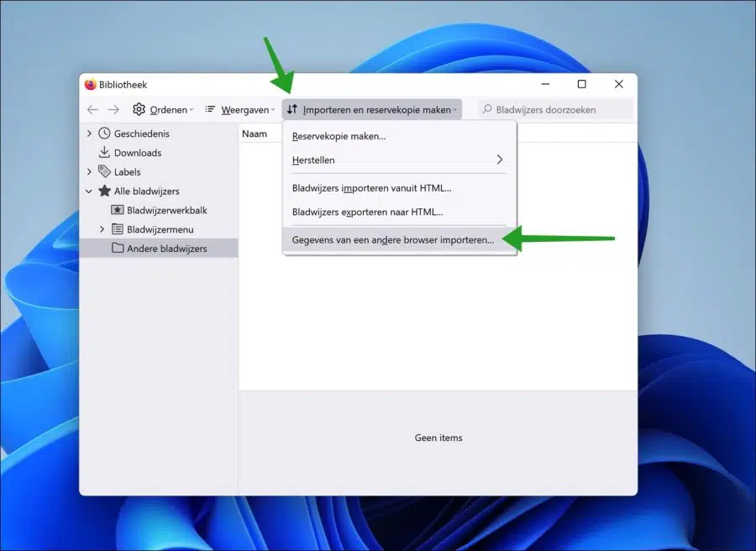Click the menu list icon beside Bladwijzermenu
The image size is (756, 551).
pyautogui.click(x=117, y=229)
